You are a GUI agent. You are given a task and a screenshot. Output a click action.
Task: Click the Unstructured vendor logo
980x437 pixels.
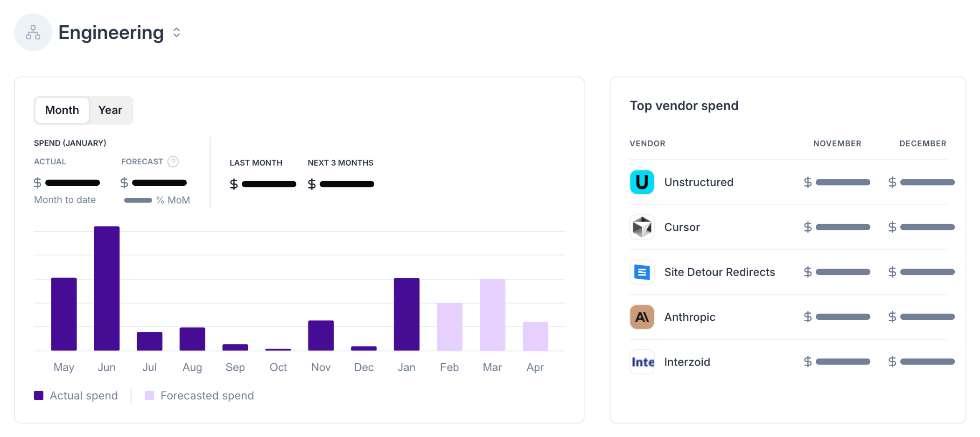(642, 182)
